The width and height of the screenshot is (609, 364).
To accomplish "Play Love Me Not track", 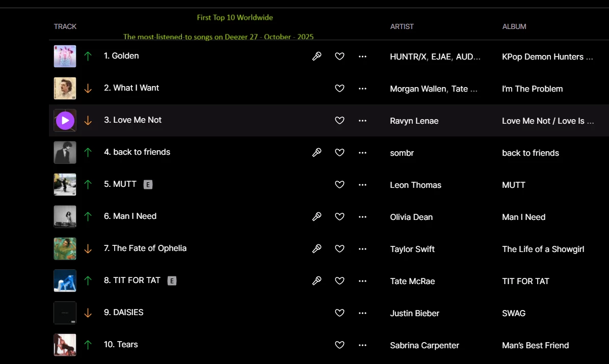I will click(65, 121).
